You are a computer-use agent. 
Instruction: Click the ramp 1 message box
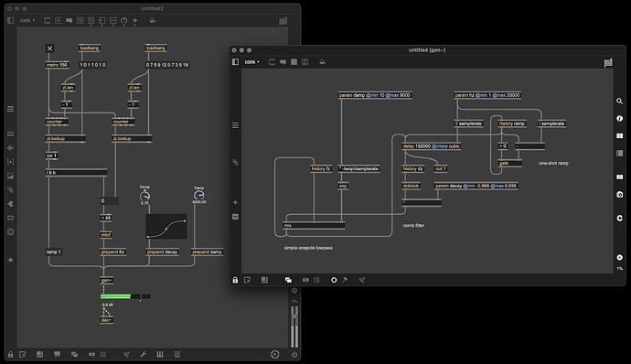click(54, 252)
